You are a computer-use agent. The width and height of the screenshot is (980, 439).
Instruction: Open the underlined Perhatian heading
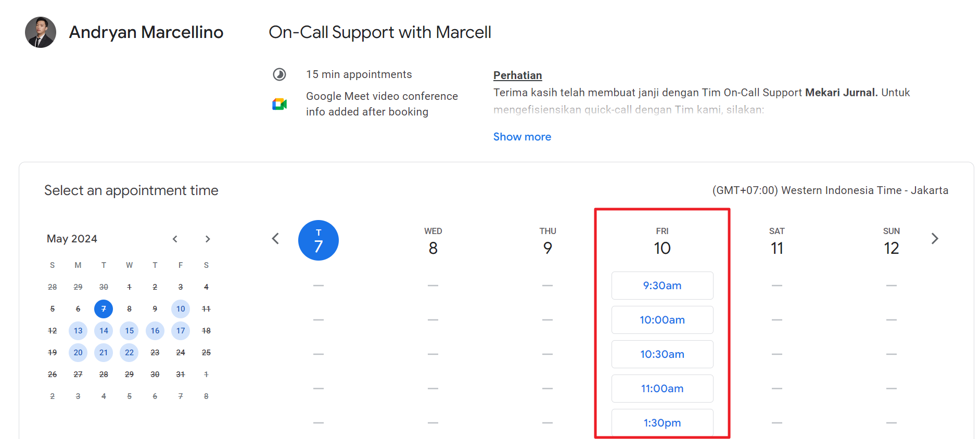pos(517,75)
